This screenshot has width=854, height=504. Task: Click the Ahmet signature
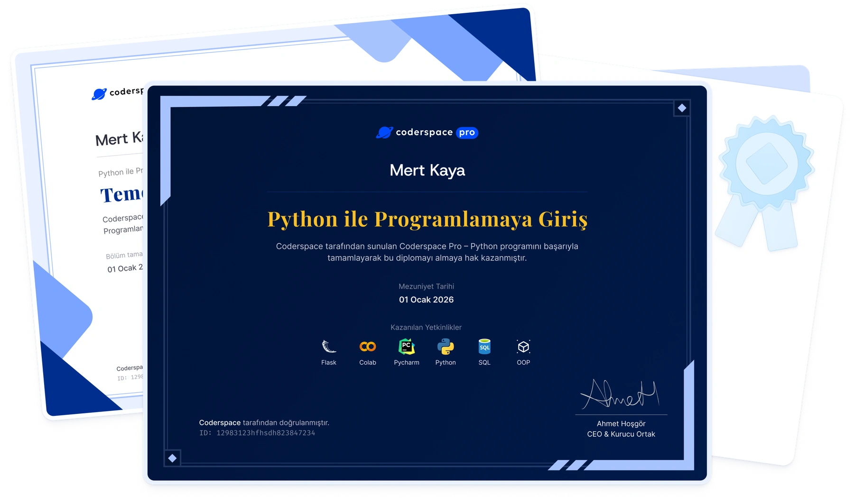coord(621,394)
